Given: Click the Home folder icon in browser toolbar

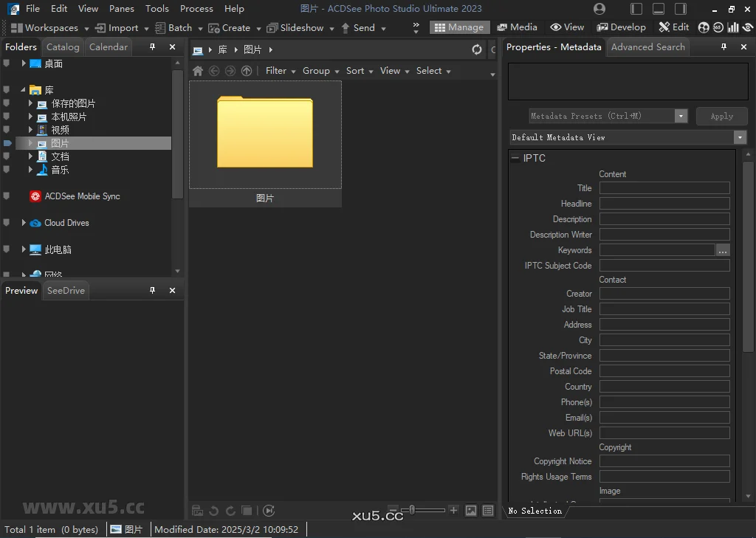Looking at the screenshot, I should [x=198, y=71].
